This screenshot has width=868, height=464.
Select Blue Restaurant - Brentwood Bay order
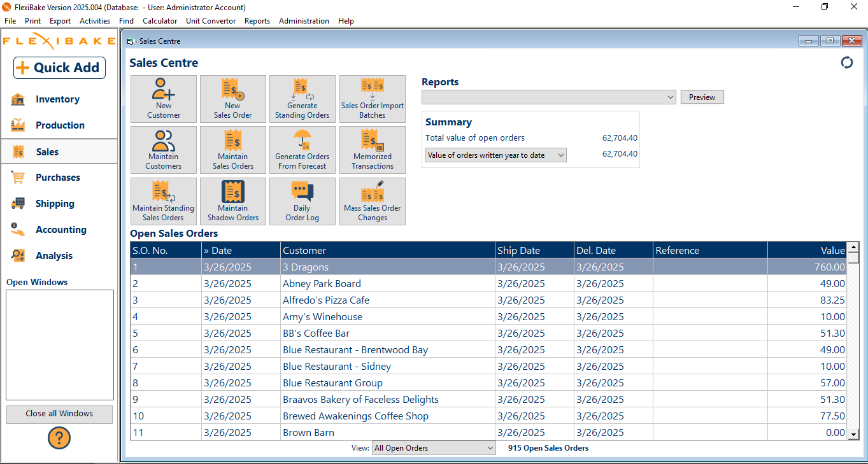[x=489, y=349]
